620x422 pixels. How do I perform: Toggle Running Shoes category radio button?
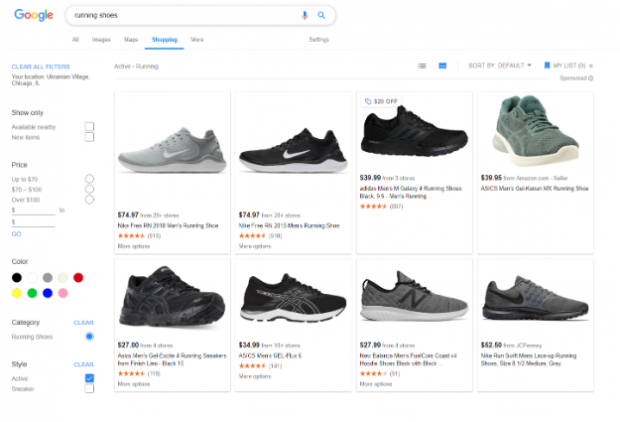(89, 336)
